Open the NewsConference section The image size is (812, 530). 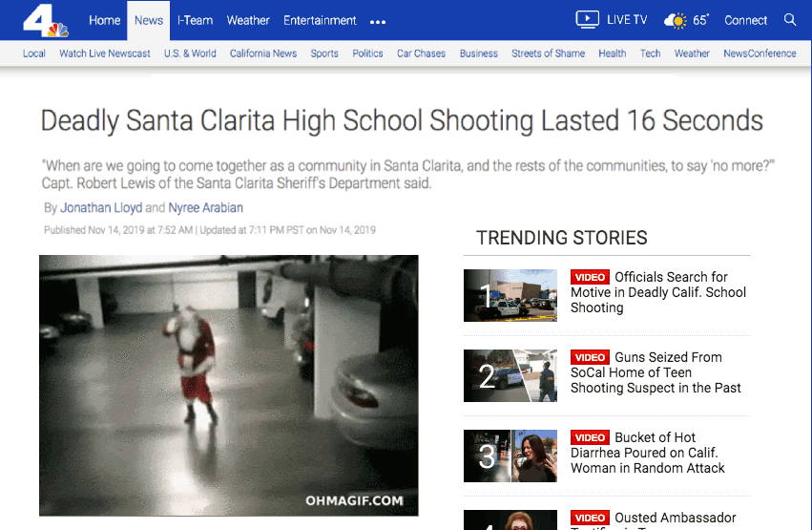point(760,53)
